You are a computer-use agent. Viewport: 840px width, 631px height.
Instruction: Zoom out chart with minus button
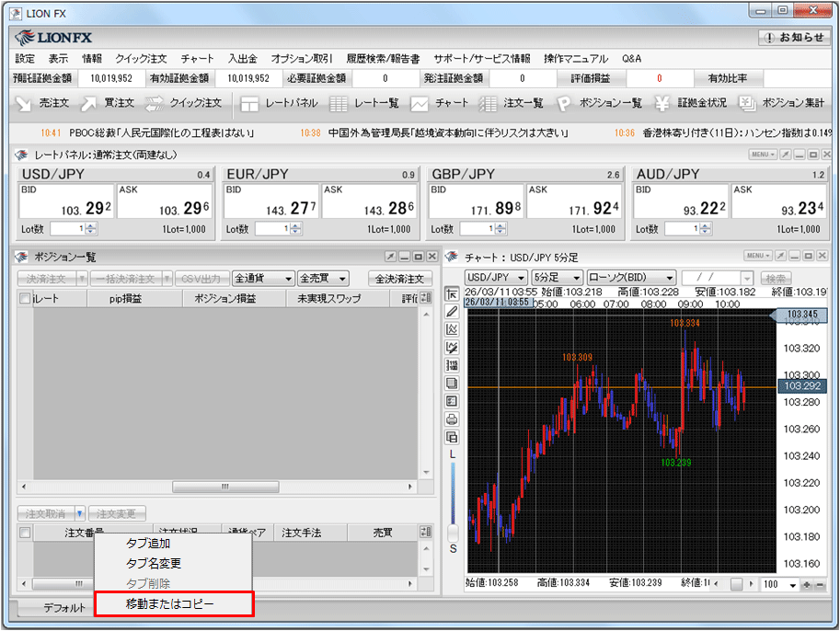click(x=820, y=585)
